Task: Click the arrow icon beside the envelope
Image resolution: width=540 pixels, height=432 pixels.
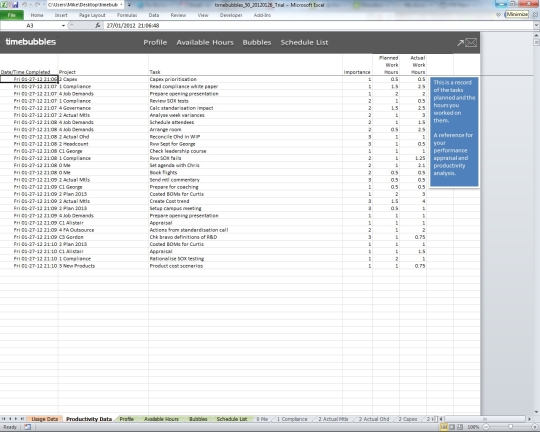Action: [460, 43]
